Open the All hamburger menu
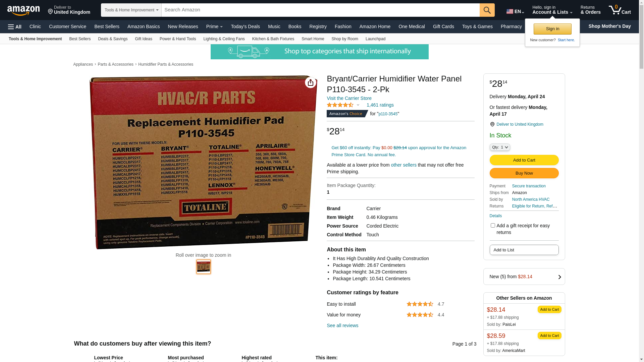644x362 pixels. tap(15, 27)
